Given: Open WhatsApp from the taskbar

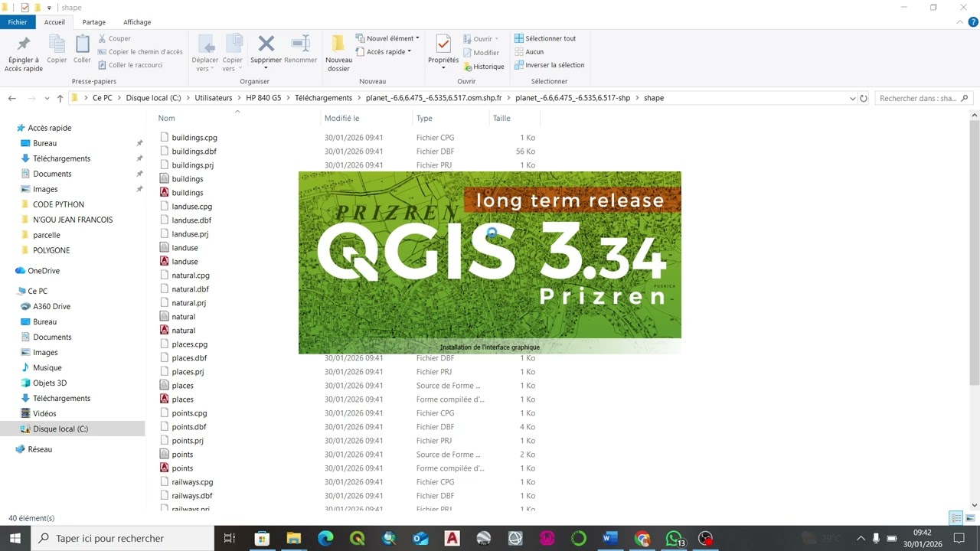Looking at the screenshot, I should [674, 538].
